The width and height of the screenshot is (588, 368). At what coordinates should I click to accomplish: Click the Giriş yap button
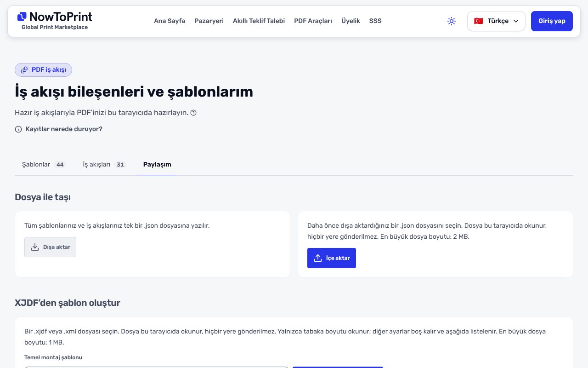click(x=552, y=21)
